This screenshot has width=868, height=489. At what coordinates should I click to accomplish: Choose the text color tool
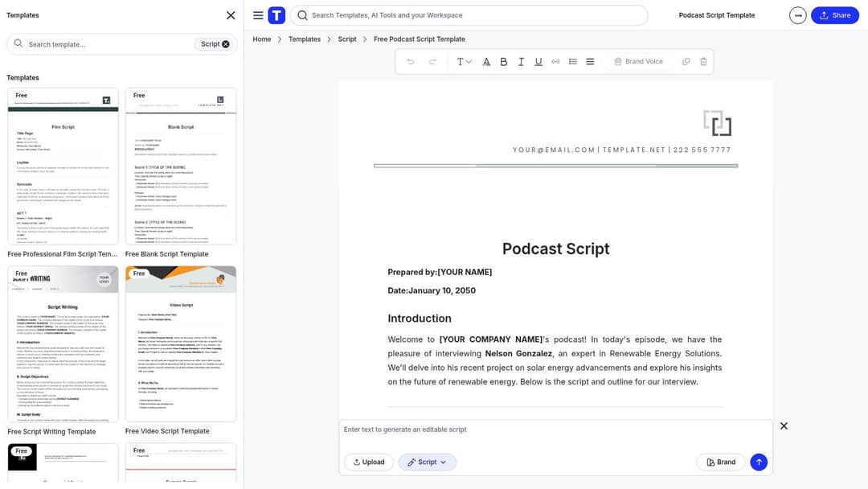coord(486,61)
